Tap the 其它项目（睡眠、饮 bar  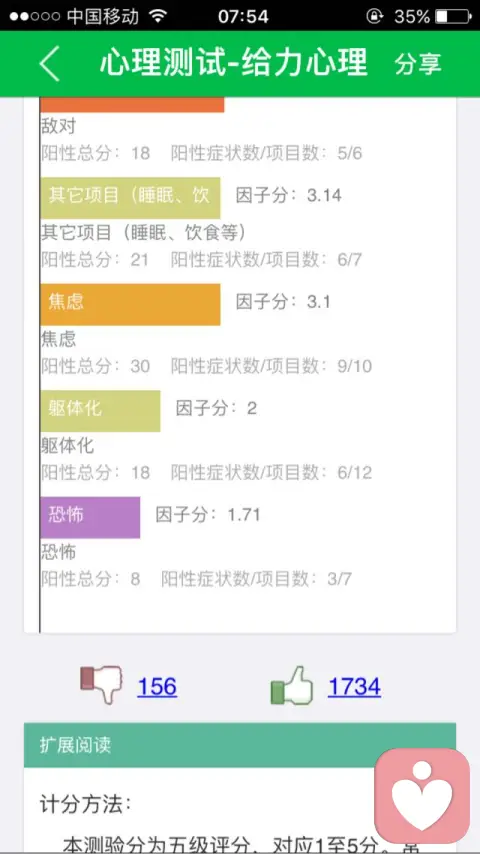(130, 197)
